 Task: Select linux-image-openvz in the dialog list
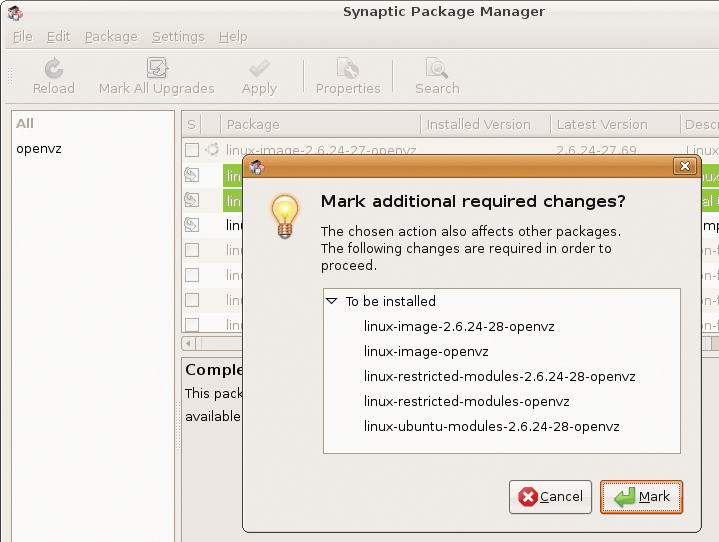click(426, 352)
